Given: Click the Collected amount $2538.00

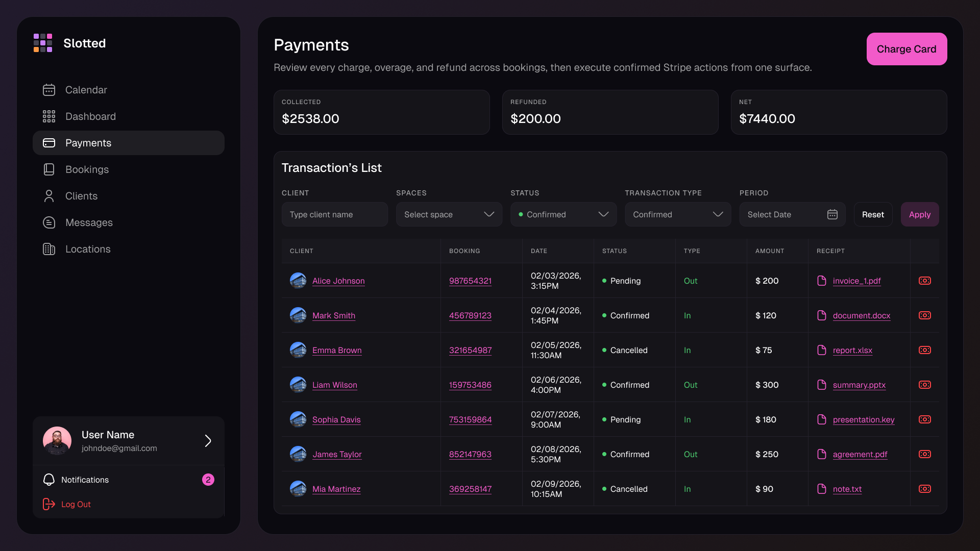Looking at the screenshot, I should tap(310, 118).
